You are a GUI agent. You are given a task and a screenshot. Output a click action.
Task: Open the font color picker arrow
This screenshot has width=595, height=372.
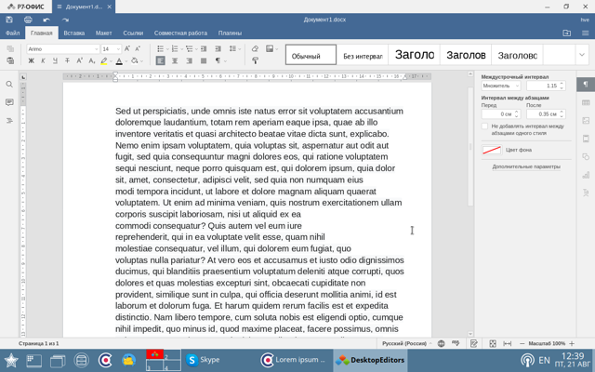tap(126, 61)
